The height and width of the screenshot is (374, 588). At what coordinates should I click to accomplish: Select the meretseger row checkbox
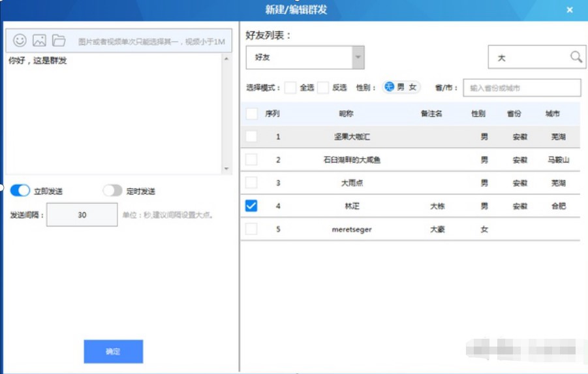251,229
